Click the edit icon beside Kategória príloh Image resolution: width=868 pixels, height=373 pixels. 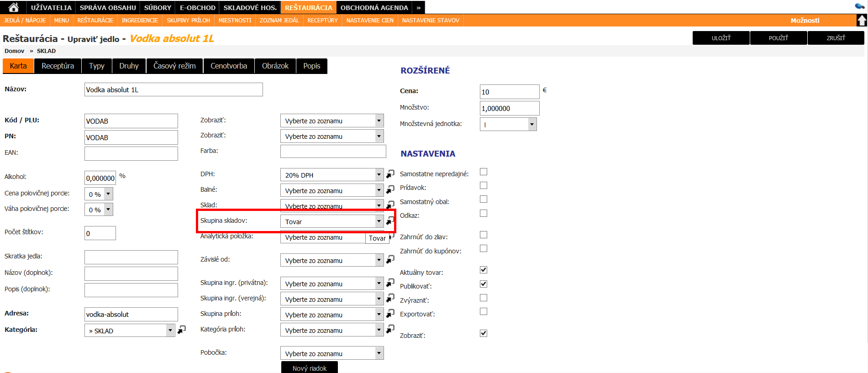(390, 330)
